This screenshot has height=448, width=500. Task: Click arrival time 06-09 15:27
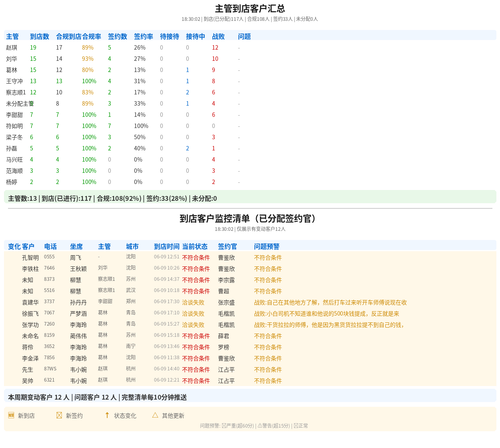[167, 324]
